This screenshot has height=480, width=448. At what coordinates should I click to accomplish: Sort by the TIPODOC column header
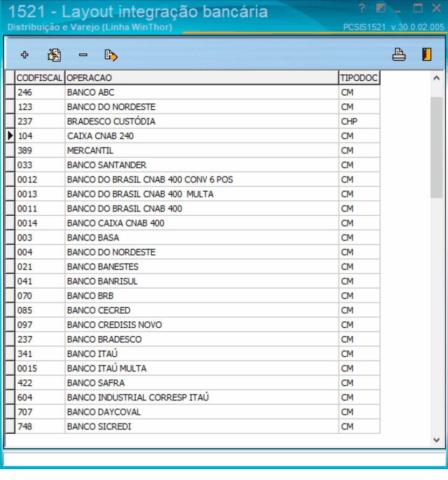click(359, 77)
